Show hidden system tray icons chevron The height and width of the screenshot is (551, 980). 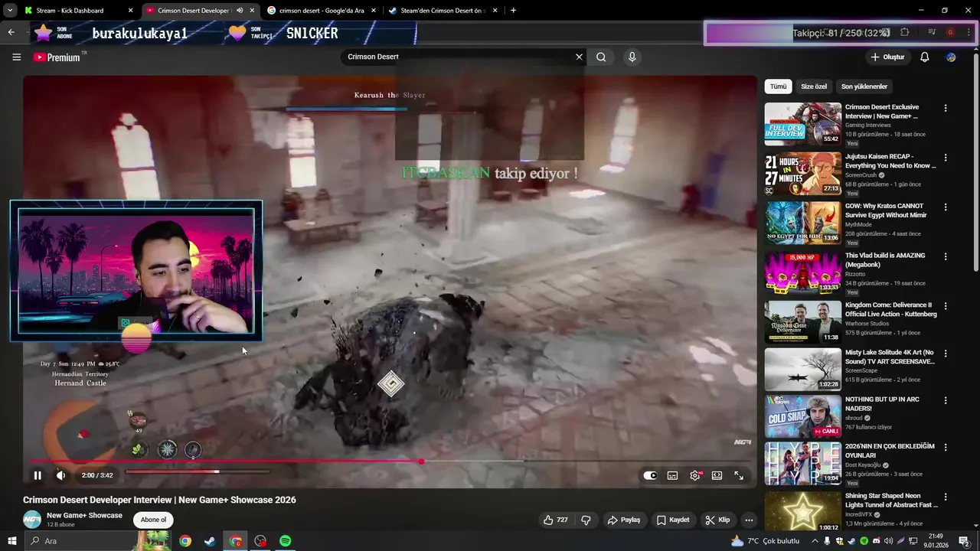[x=815, y=541]
